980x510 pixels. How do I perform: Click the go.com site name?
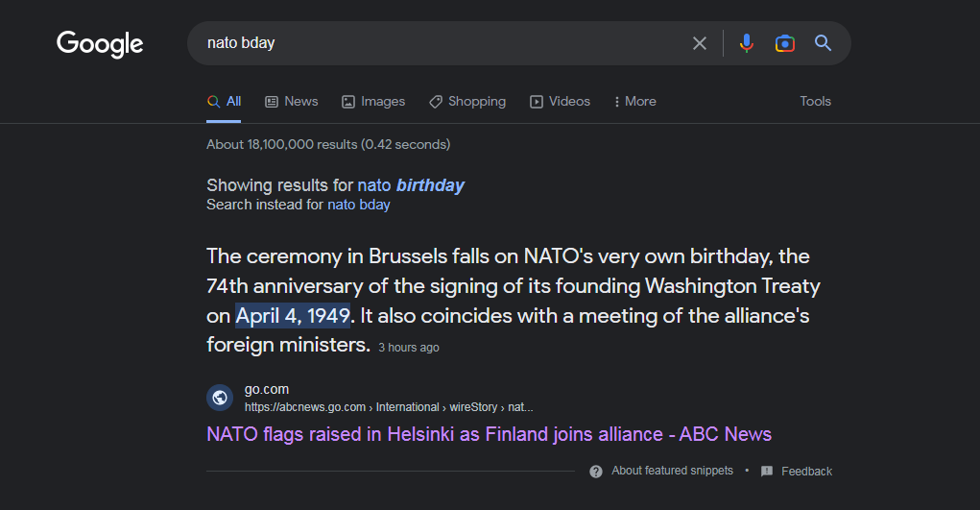tap(267, 389)
